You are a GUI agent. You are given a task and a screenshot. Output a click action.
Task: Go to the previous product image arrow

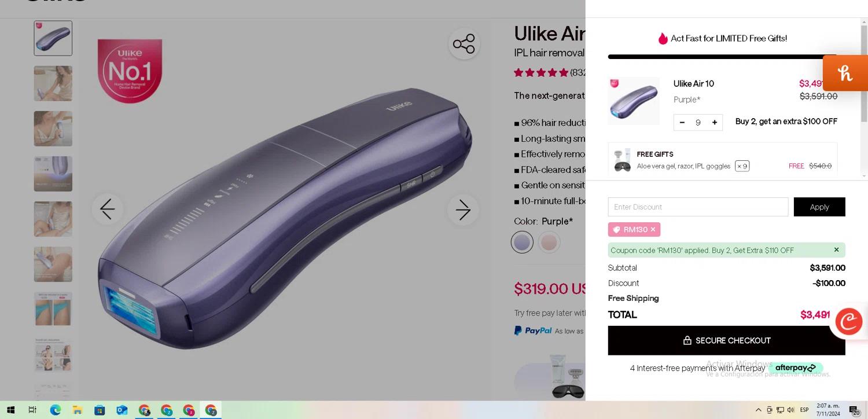coord(108,209)
